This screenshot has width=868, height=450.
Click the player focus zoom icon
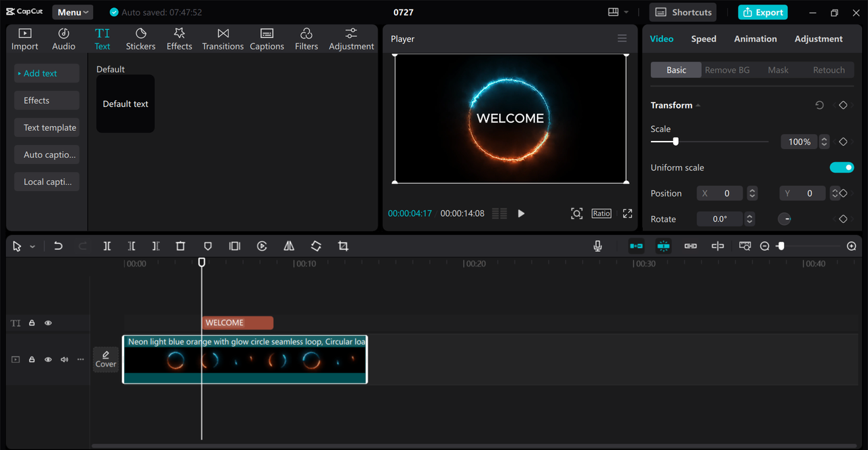pyautogui.click(x=576, y=213)
